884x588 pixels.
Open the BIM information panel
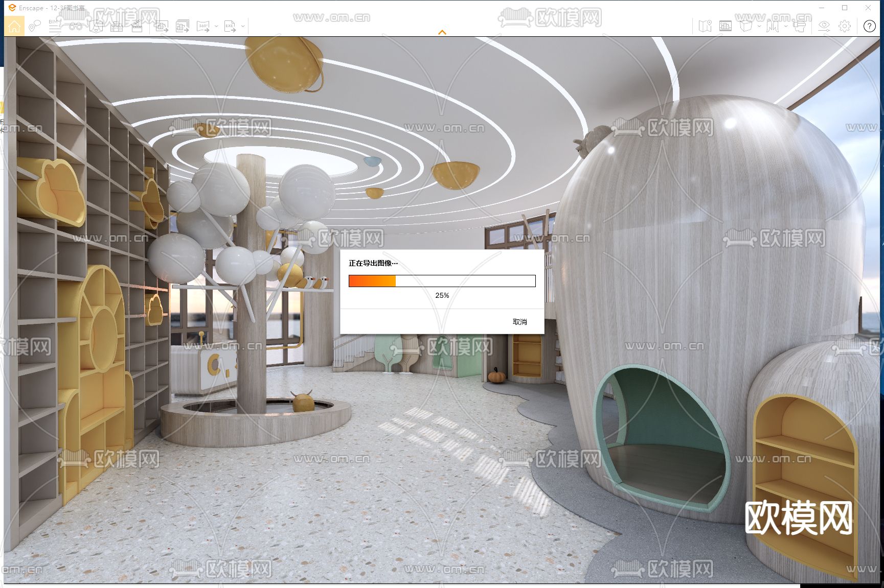tap(55, 26)
